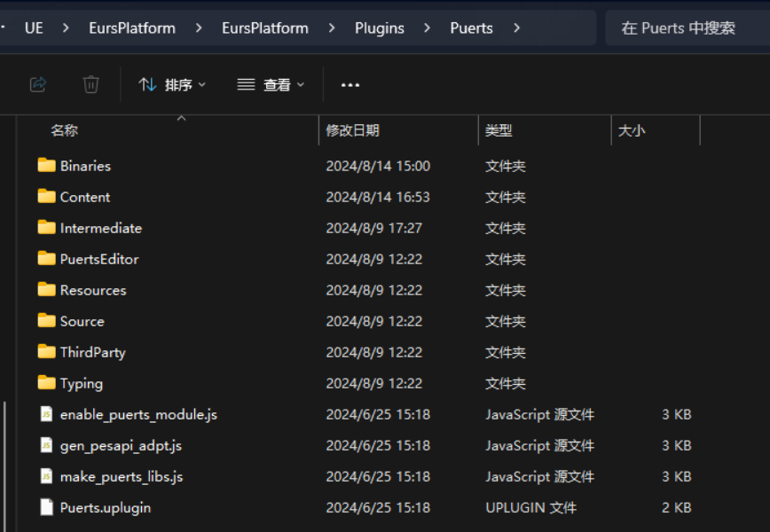Screen dimensions: 770x532
Task: Select the gen_pesapi_adpt.js file name
Action: tap(121, 446)
